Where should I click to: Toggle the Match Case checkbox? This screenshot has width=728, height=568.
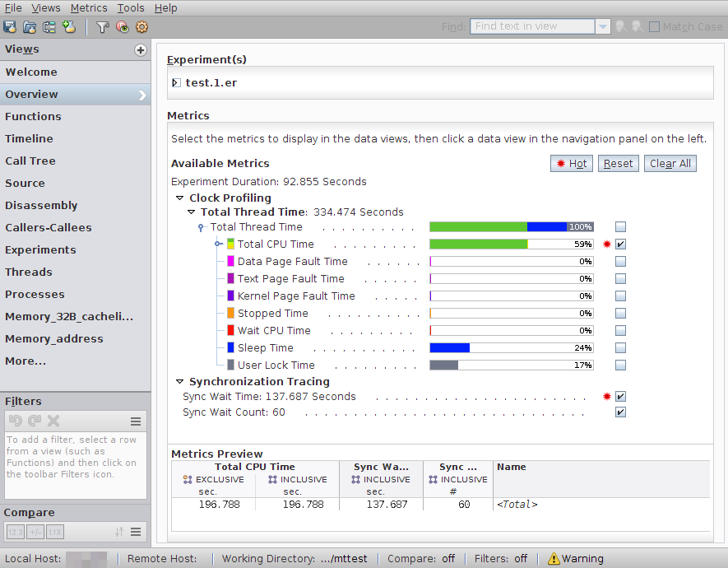[654, 27]
